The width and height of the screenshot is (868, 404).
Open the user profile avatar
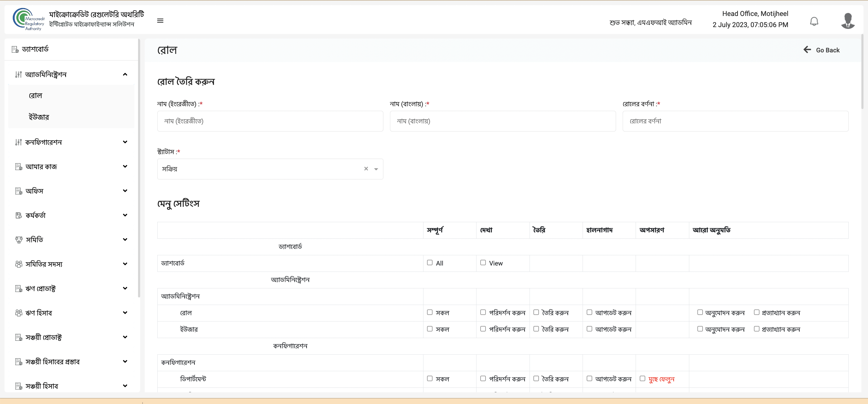point(848,21)
